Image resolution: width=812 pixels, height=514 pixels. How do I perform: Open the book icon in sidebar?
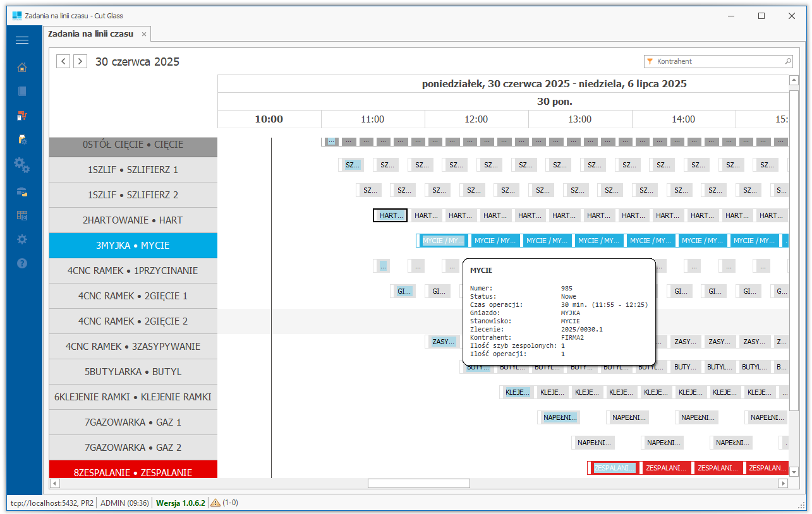pyautogui.click(x=22, y=91)
